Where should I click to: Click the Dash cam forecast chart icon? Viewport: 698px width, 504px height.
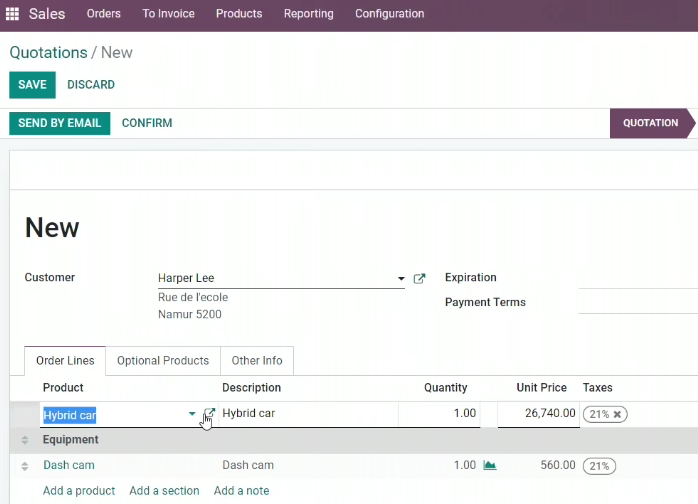coord(490,465)
